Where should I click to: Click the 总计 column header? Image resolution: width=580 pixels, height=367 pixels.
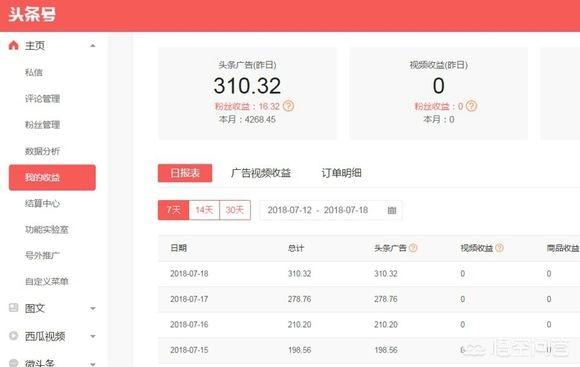(296, 248)
